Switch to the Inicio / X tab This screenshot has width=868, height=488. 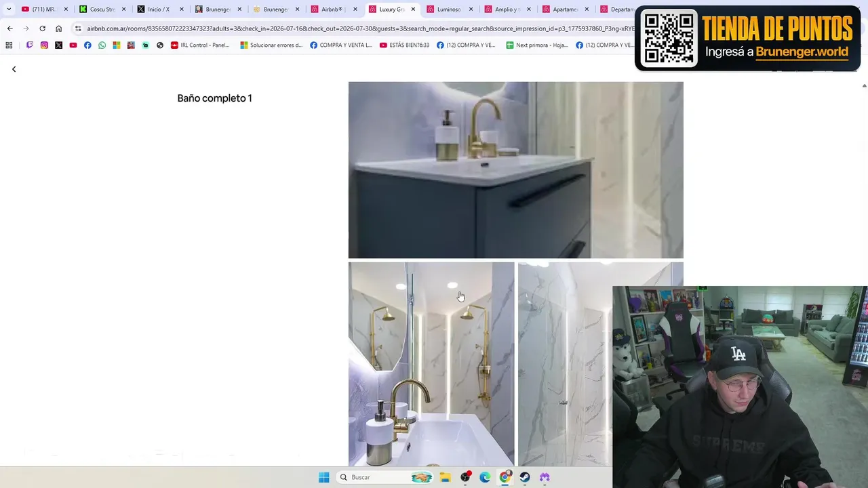click(161, 9)
